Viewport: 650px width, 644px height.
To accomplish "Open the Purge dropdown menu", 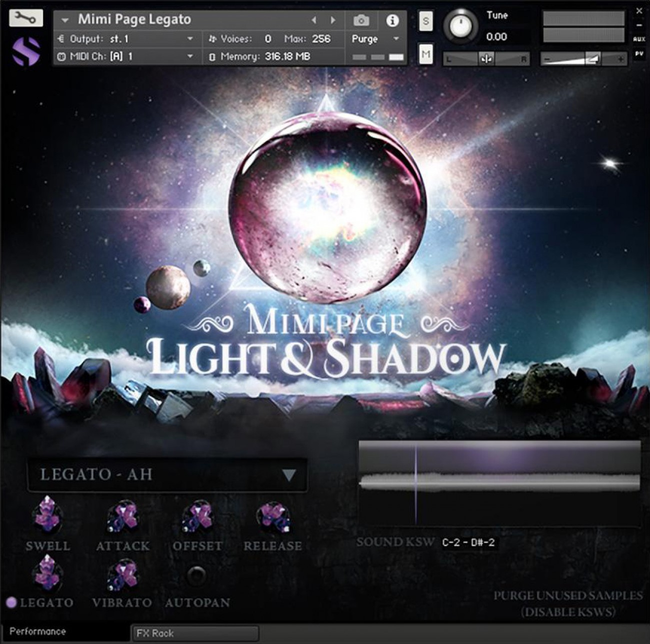I will tap(375, 38).
